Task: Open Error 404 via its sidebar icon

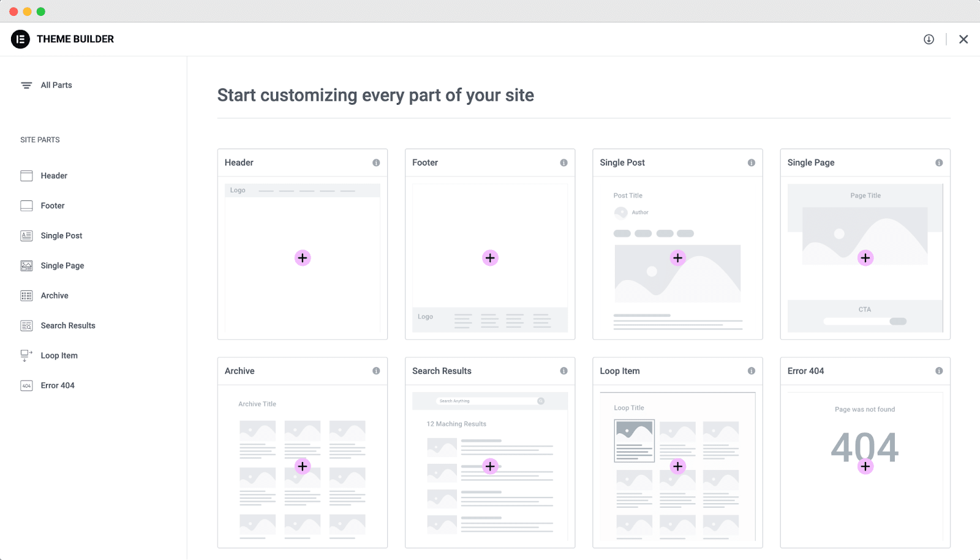Action: tap(26, 385)
